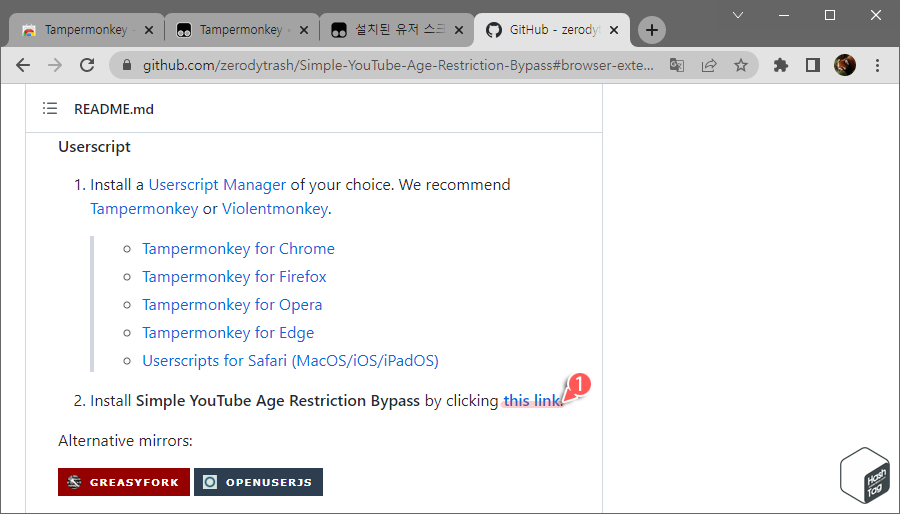
Task: Click 'Simple YouTube Age Restriction Bypass' bold text
Action: 278,400
